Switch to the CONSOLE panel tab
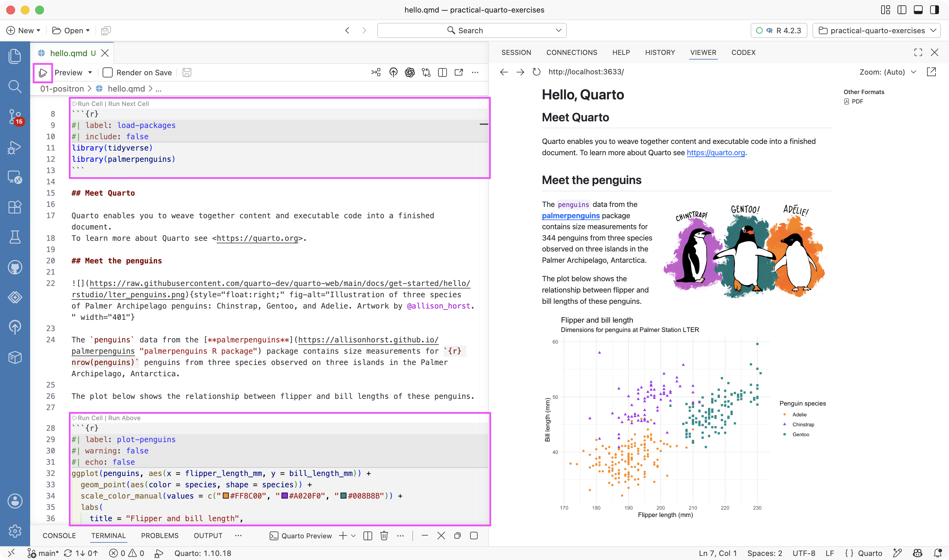This screenshot has height=560, width=949. [x=59, y=536]
